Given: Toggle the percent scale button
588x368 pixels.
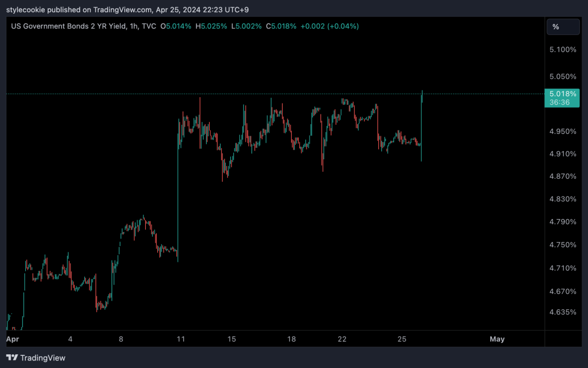Looking at the screenshot, I should (x=556, y=26).
